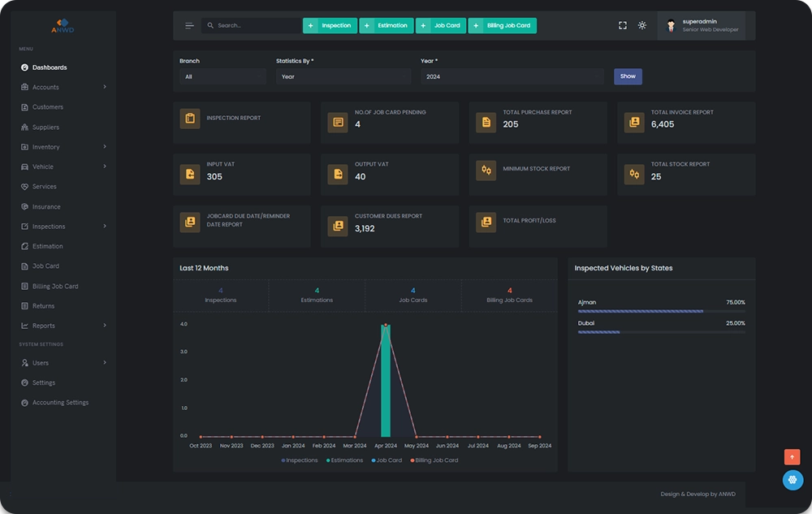
Task: Toggle fullscreen mode icon
Action: pos(623,26)
